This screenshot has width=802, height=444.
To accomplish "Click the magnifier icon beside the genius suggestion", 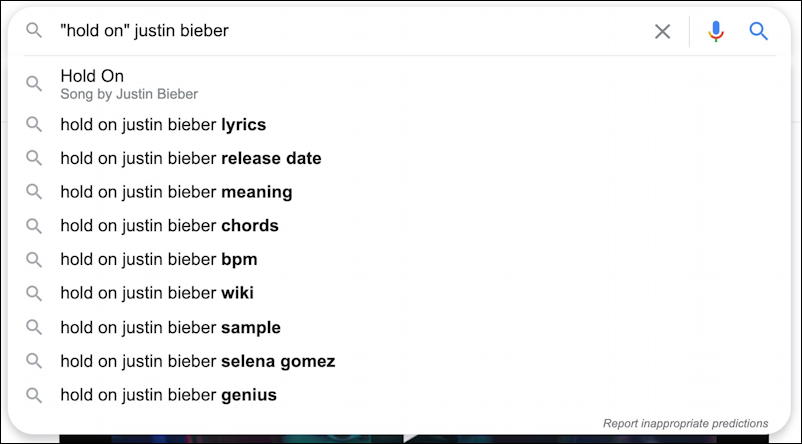I will pyautogui.click(x=34, y=395).
